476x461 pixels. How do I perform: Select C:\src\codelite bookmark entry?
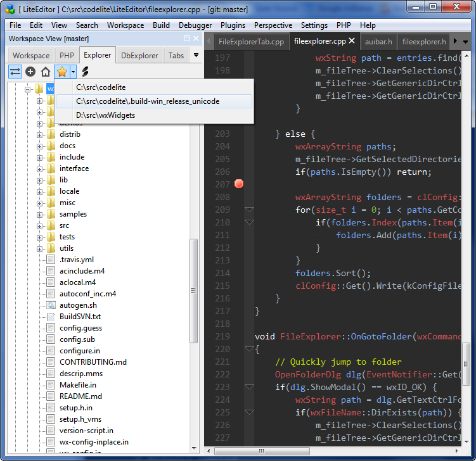point(154,87)
